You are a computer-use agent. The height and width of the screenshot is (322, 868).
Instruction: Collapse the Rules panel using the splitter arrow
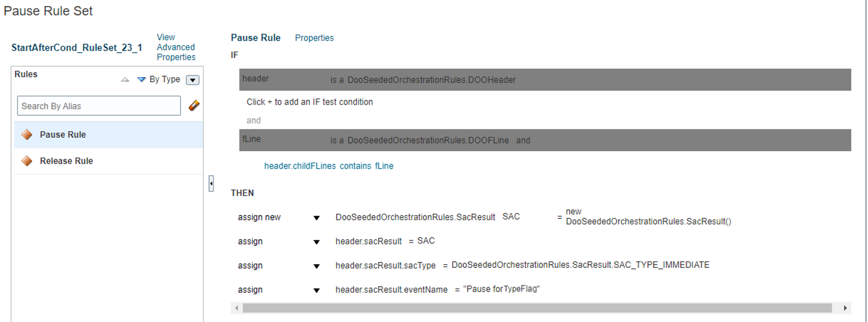pyautogui.click(x=211, y=184)
